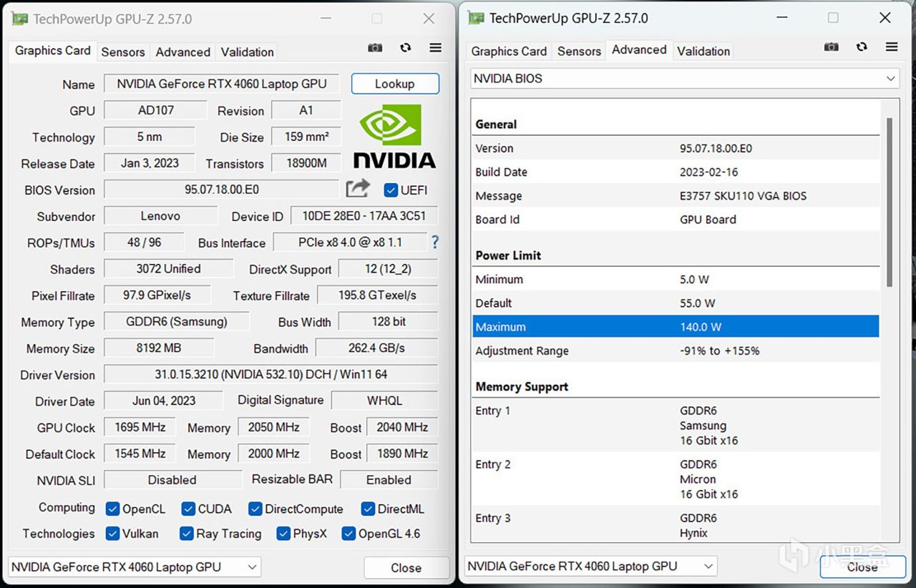Select the Entry 2 memory support row
The height and width of the screenshot is (588, 916).
tap(676, 479)
